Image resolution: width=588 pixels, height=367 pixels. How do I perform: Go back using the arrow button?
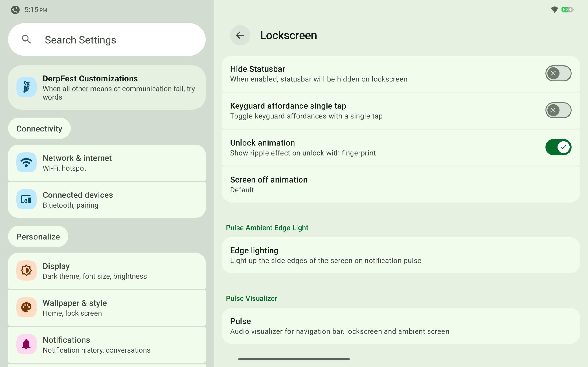[240, 35]
